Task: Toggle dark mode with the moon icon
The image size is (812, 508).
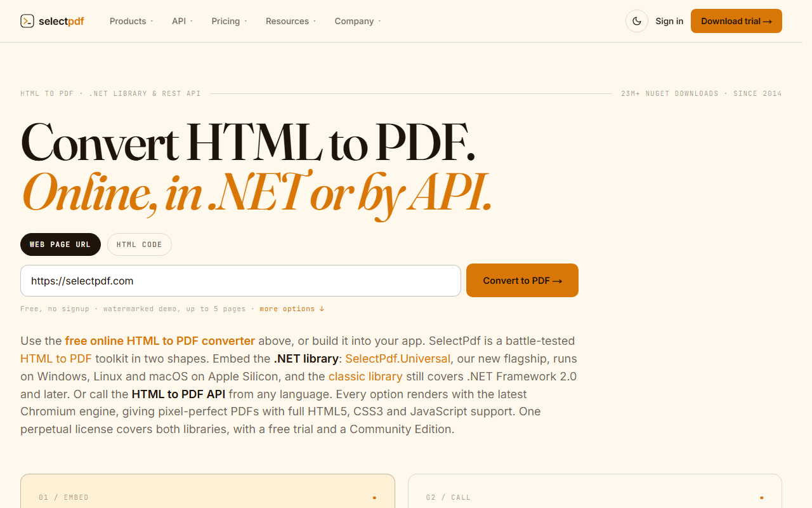Action: [x=637, y=21]
